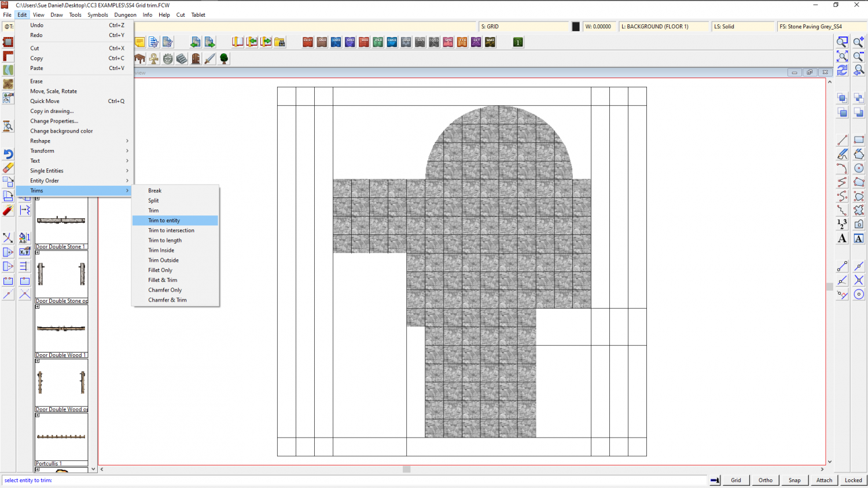
Task: Select the Portcullis 1 symbol
Action: coord(61,440)
